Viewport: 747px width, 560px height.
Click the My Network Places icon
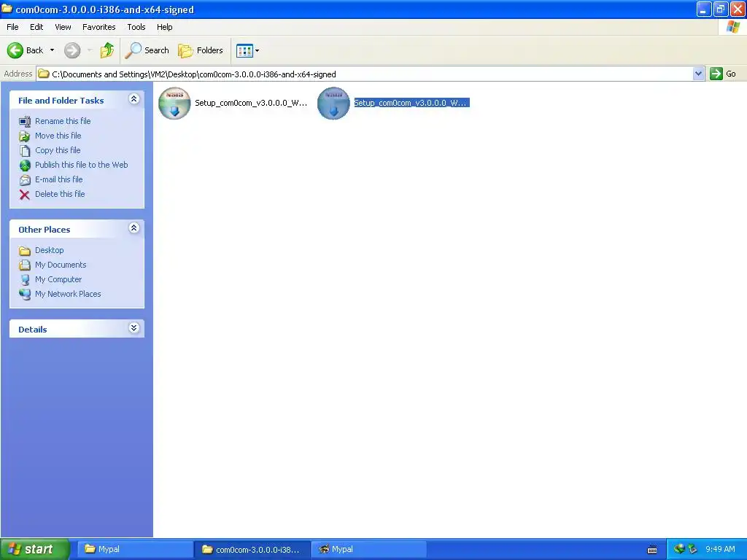point(25,295)
